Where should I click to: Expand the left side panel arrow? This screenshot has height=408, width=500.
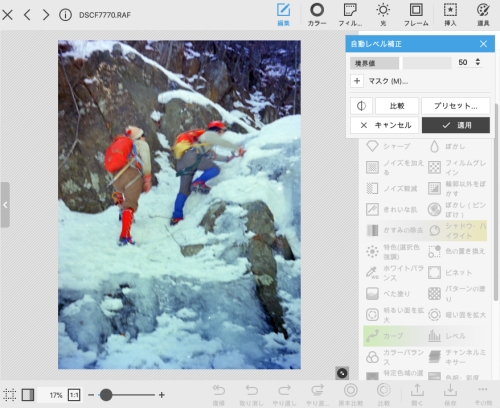(5, 205)
